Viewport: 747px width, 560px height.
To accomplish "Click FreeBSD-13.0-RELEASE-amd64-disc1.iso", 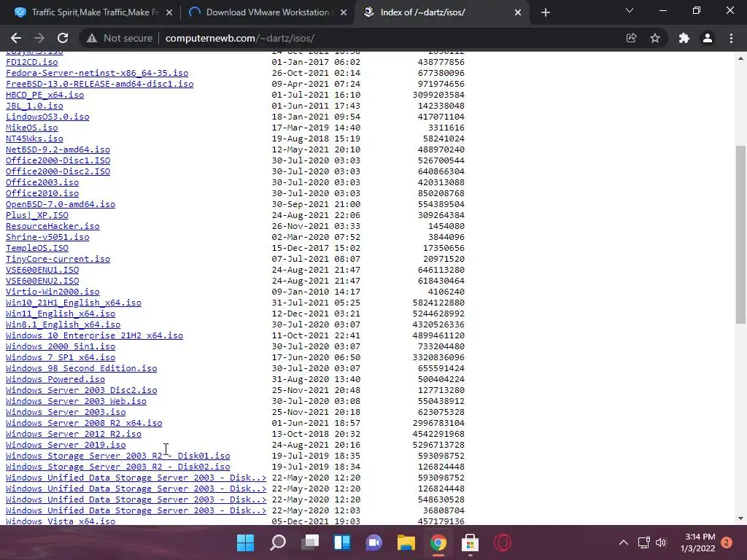I will pyautogui.click(x=99, y=84).
